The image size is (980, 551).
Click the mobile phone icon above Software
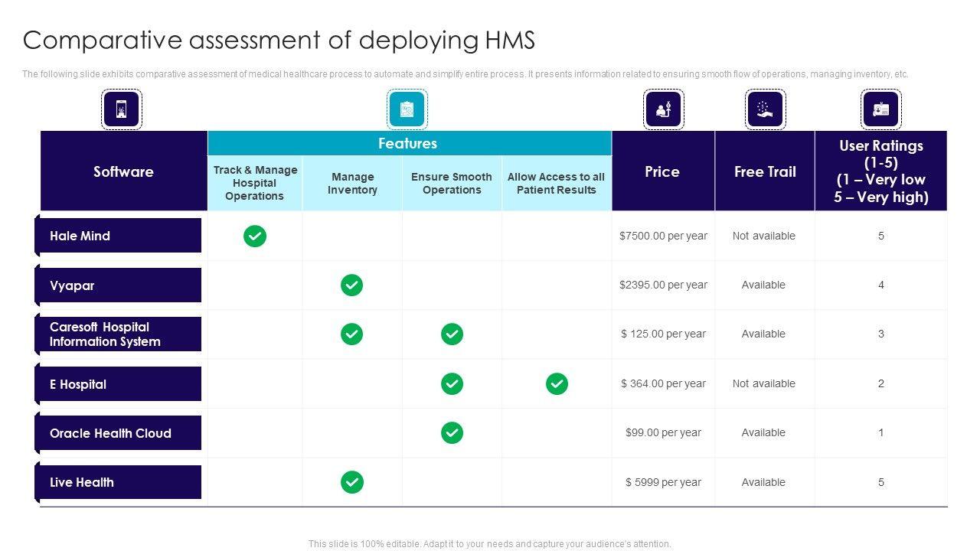point(122,109)
